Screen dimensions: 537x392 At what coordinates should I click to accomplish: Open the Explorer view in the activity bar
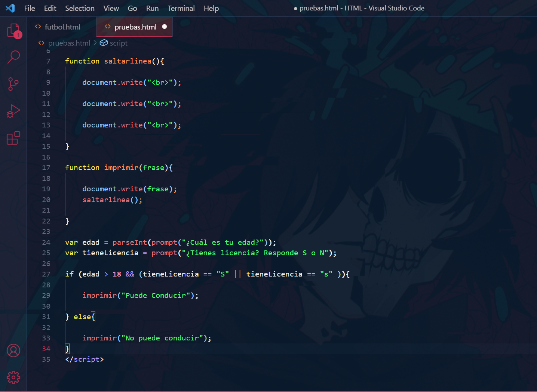tap(13, 31)
